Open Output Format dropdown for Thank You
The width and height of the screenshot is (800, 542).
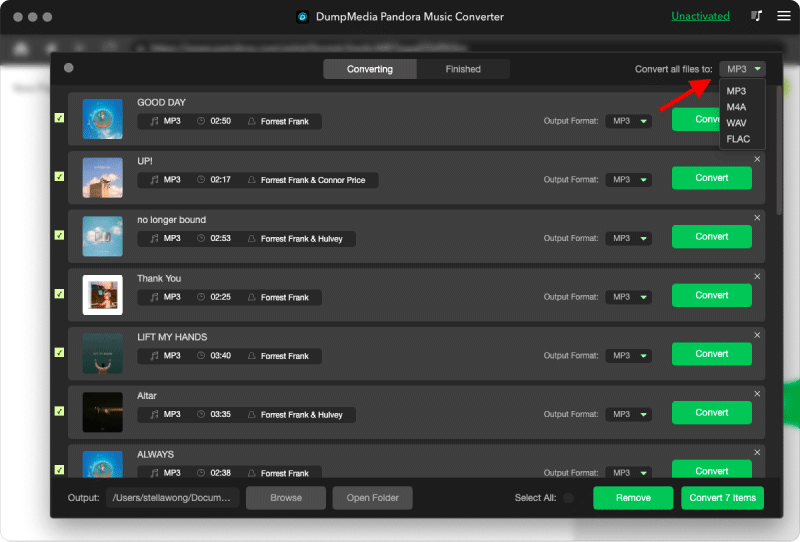pos(629,297)
